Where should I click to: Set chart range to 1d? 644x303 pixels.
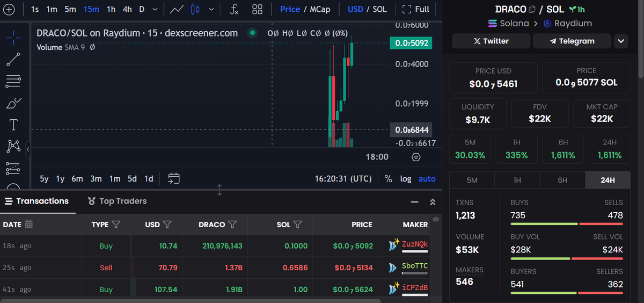coord(149,179)
